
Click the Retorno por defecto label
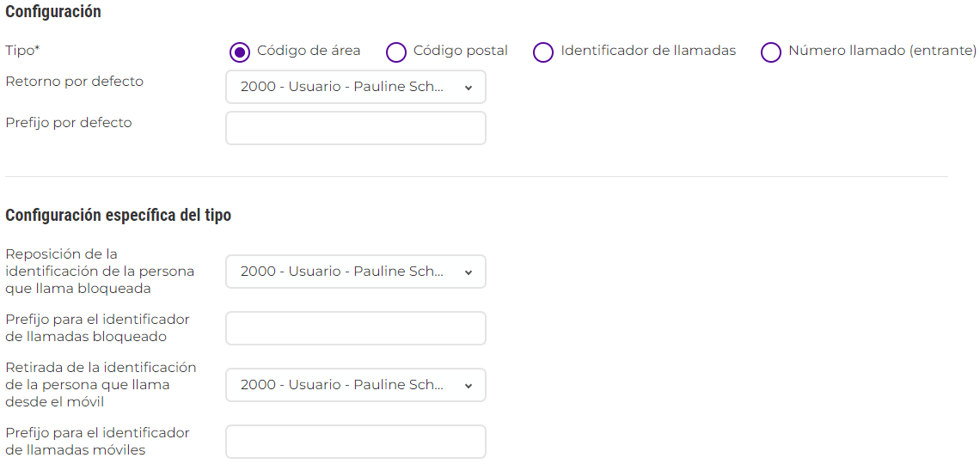[x=74, y=82]
